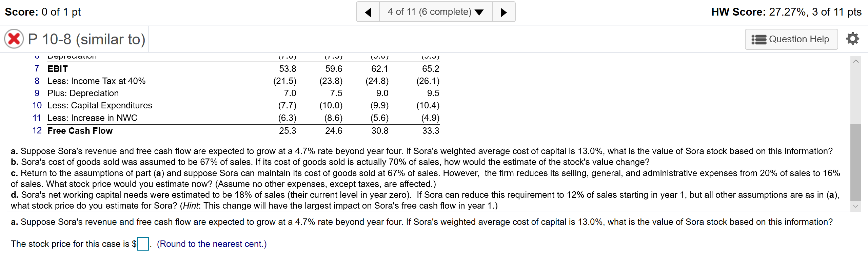Image resolution: width=868 pixels, height=276 pixels.
Task: Open the settings gear icon
Action: [x=852, y=39]
